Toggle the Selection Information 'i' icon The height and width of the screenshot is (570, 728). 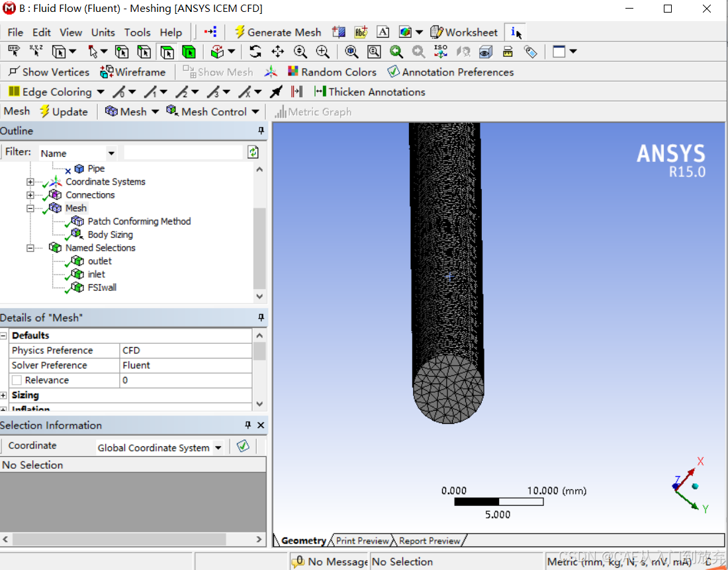coord(516,32)
